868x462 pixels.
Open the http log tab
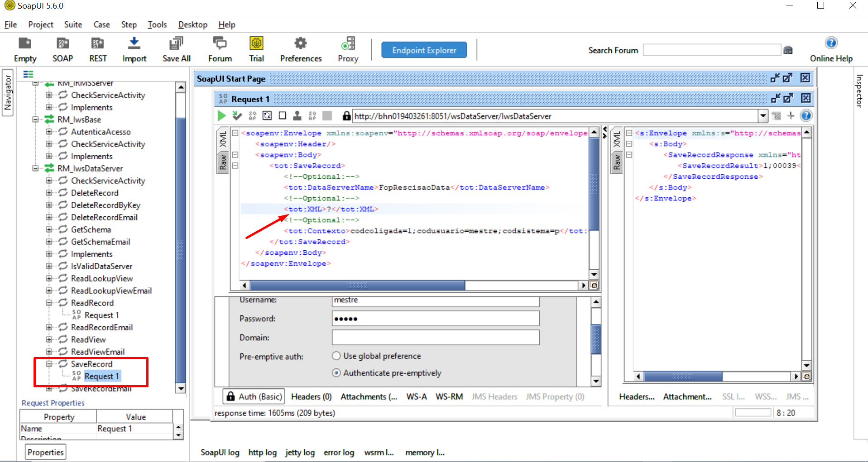point(262,452)
